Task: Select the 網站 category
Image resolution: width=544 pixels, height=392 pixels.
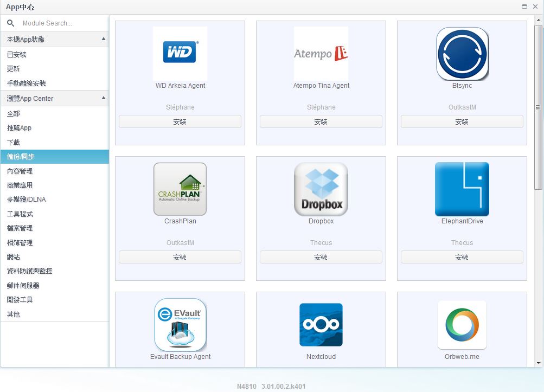Action: (54, 256)
